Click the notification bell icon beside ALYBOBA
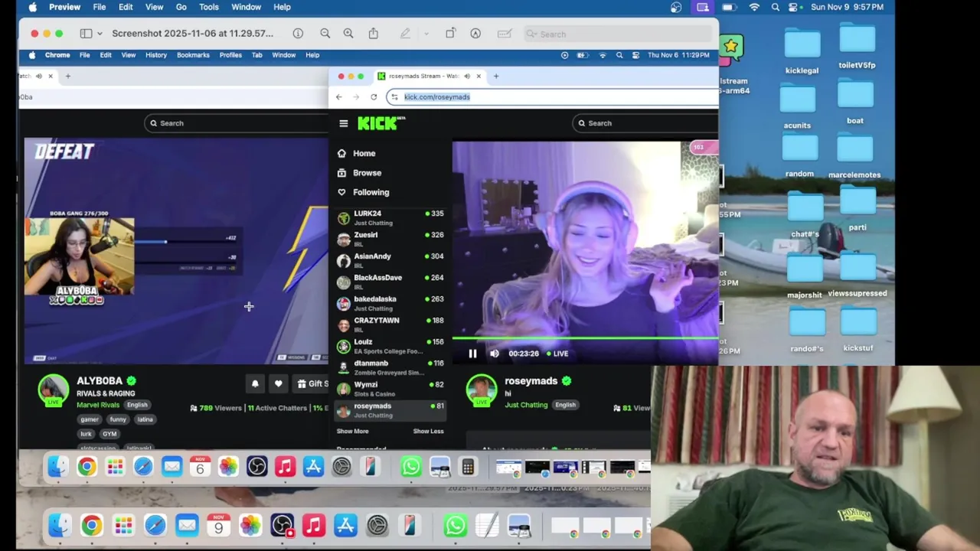This screenshot has height=551, width=980. click(x=255, y=383)
